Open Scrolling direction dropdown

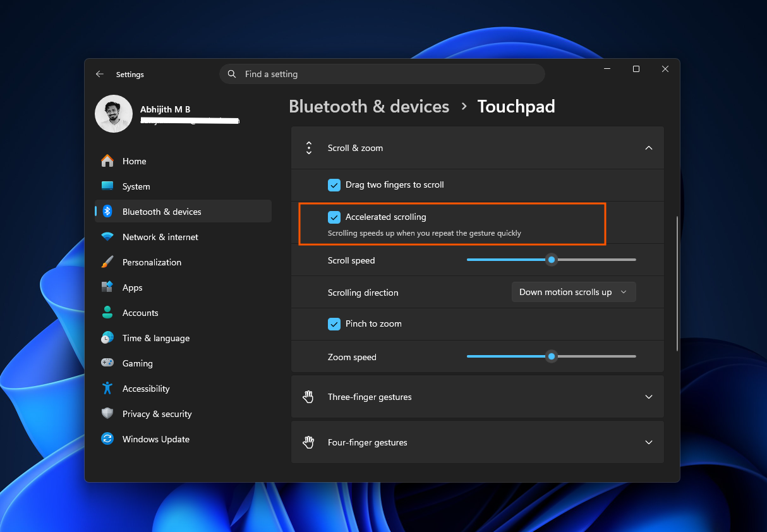[x=574, y=292]
